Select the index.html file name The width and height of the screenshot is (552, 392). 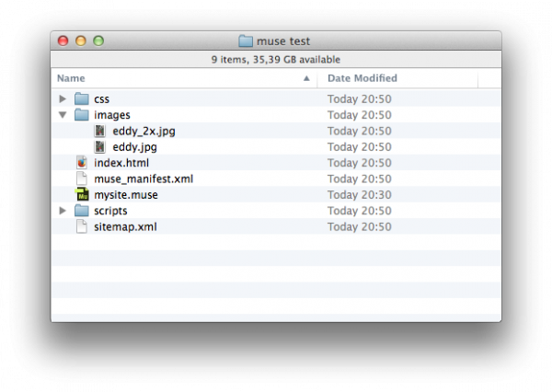point(121,163)
